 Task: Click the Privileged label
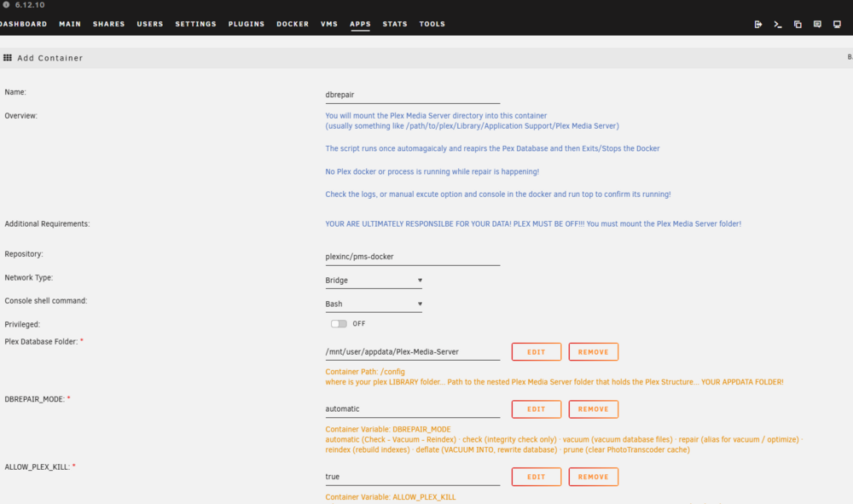(x=22, y=325)
